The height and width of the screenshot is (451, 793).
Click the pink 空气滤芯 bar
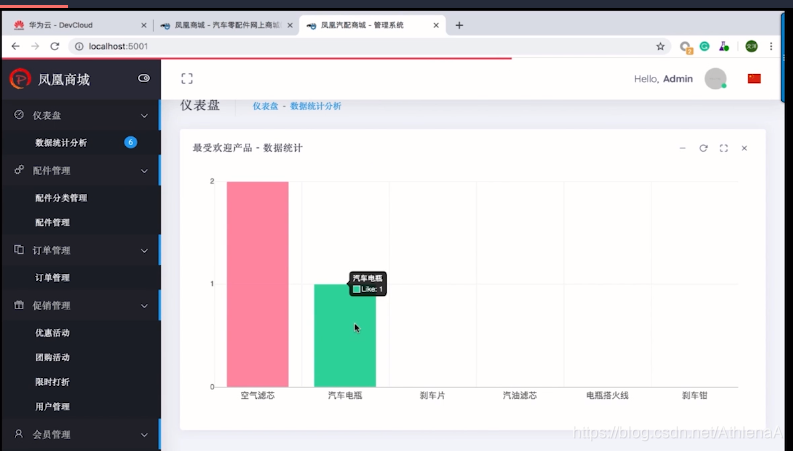(257, 284)
